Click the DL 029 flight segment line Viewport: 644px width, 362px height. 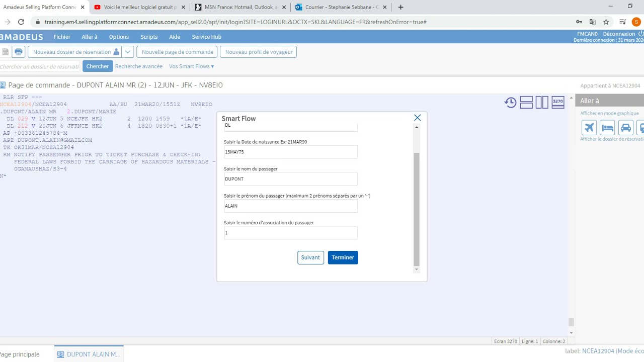(x=104, y=119)
